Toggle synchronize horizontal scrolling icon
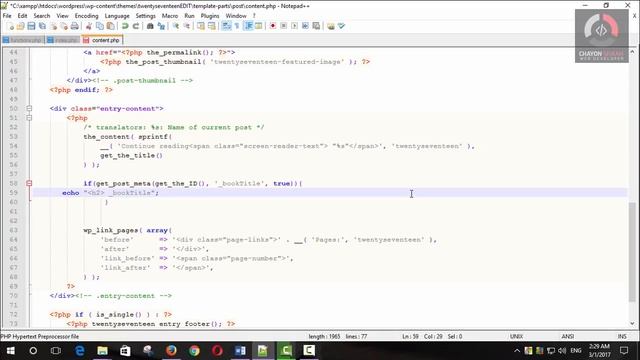This screenshot has height=360, width=640. pos(211,26)
